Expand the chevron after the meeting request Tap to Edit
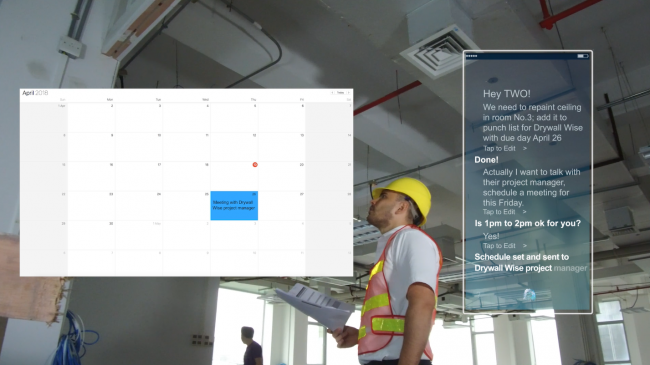Screen dimensions: 650x365 click(525, 212)
